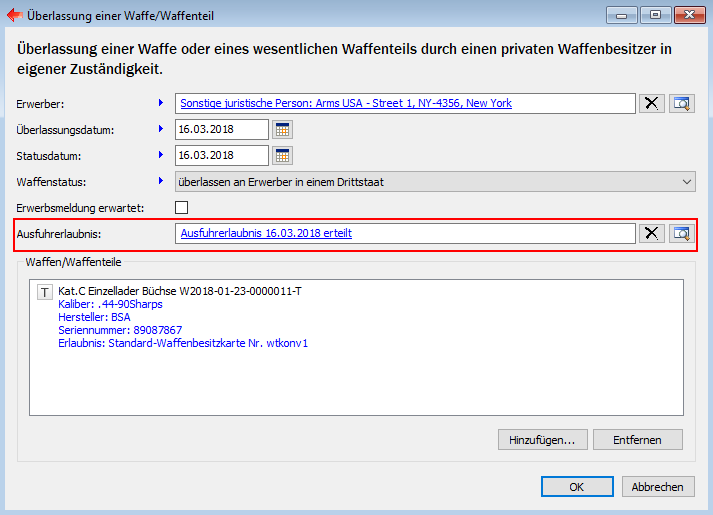Confirm dialog with OK button
This screenshot has width=713, height=515.
[577, 487]
